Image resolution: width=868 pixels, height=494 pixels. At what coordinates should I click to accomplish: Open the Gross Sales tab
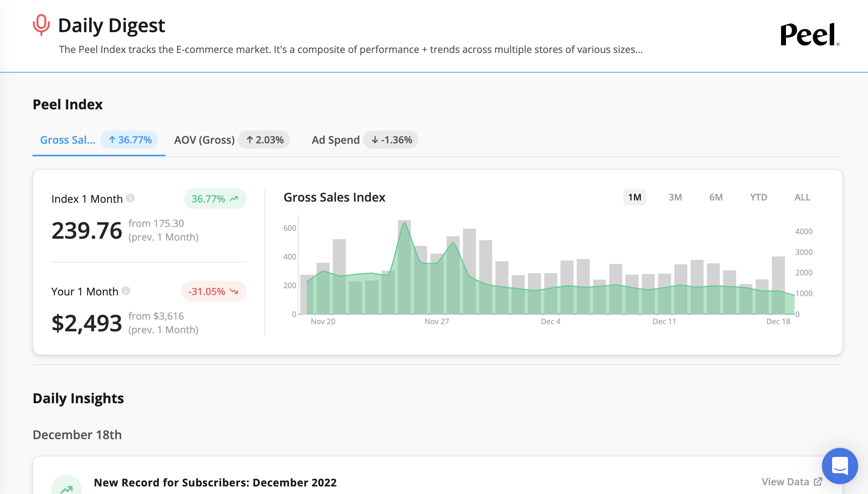coord(68,140)
